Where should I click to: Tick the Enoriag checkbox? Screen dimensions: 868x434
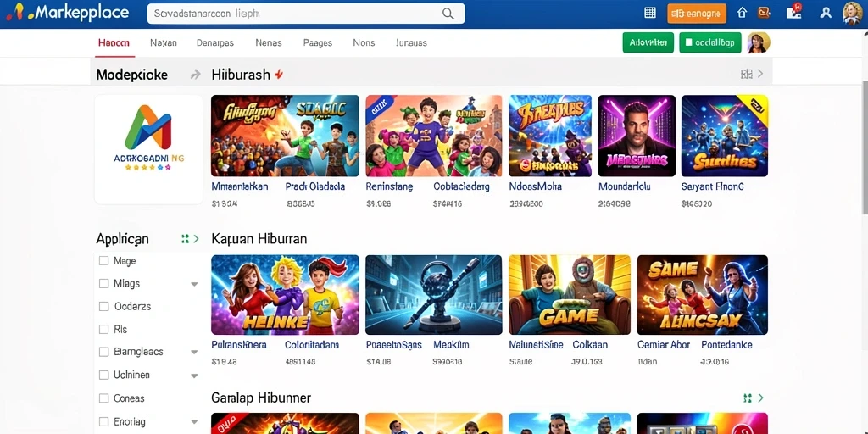[103, 422]
